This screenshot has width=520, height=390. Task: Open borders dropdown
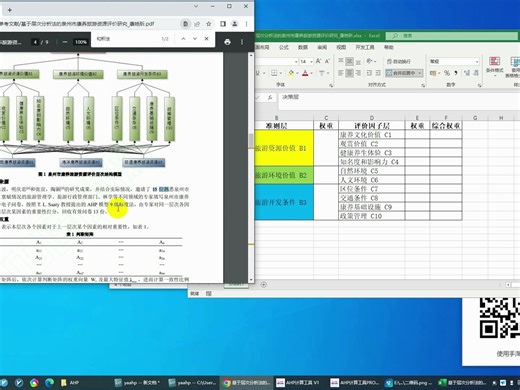pos(281,73)
